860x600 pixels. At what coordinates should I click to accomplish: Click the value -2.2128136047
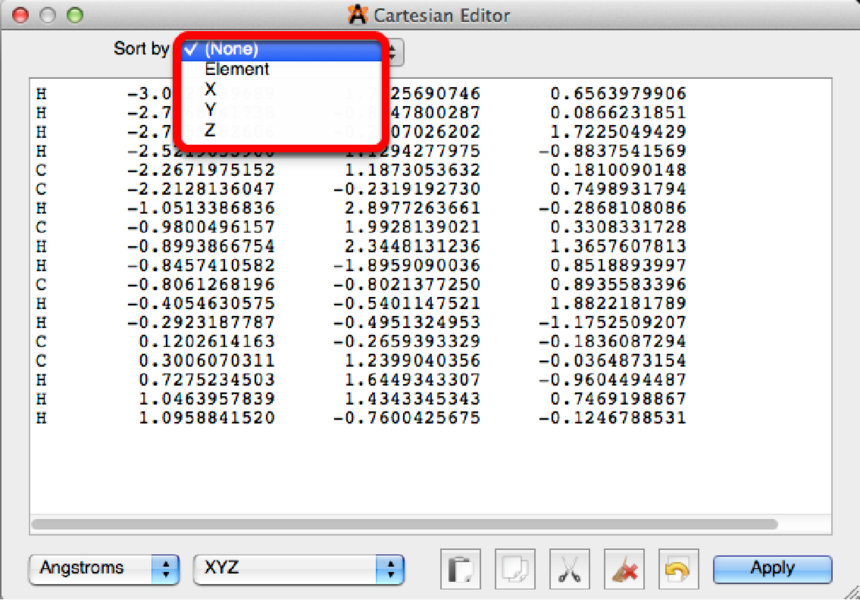click(x=201, y=189)
